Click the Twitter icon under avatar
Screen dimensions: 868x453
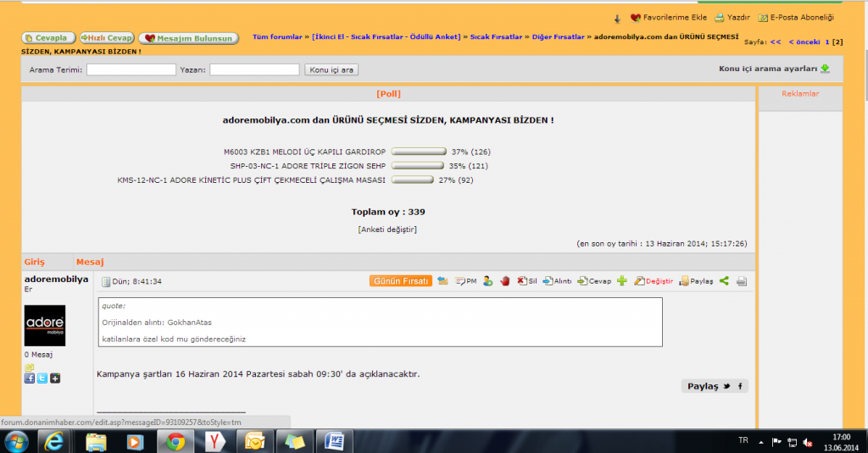pos(42,378)
